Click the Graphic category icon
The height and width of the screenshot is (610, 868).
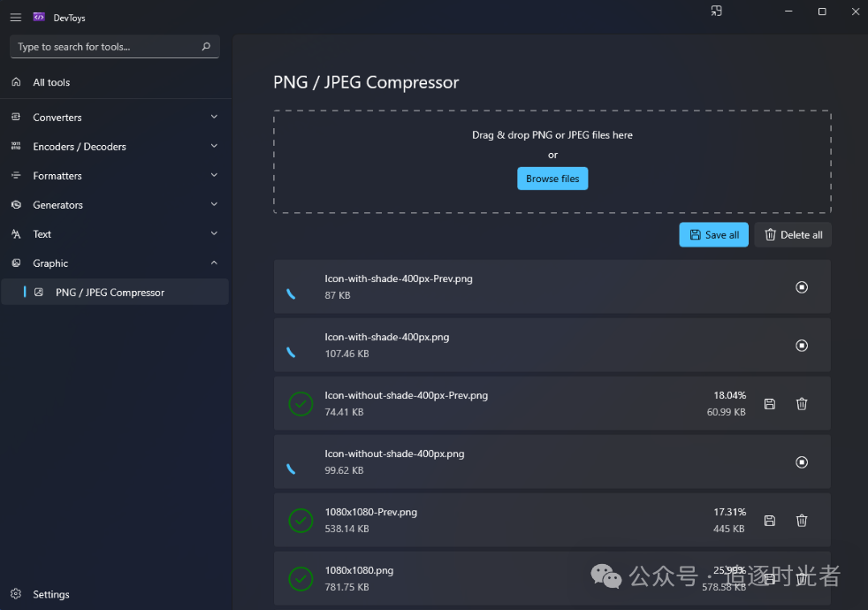16,263
